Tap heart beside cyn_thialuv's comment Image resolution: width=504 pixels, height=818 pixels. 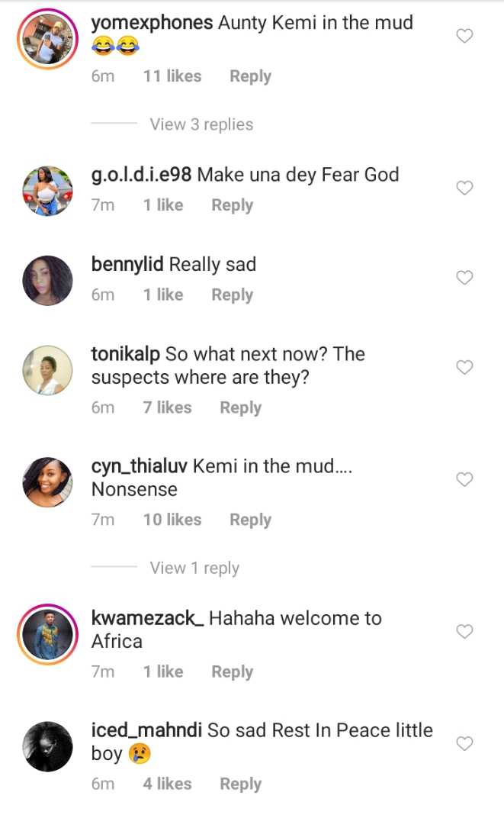point(464,479)
